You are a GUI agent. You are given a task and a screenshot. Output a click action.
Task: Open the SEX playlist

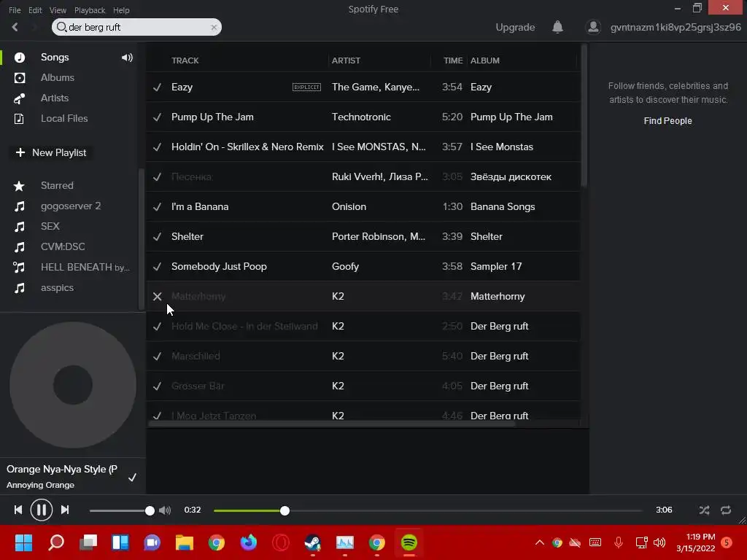[50, 226]
